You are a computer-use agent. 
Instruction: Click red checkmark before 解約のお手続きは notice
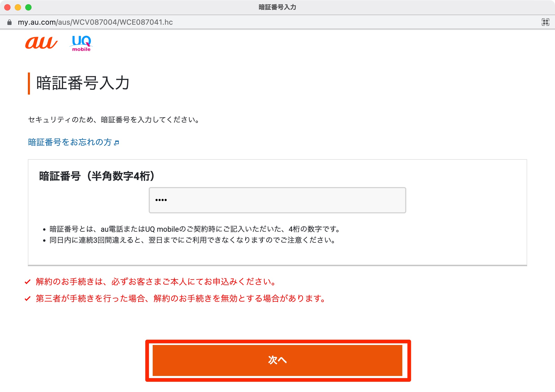click(x=28, y=282)
